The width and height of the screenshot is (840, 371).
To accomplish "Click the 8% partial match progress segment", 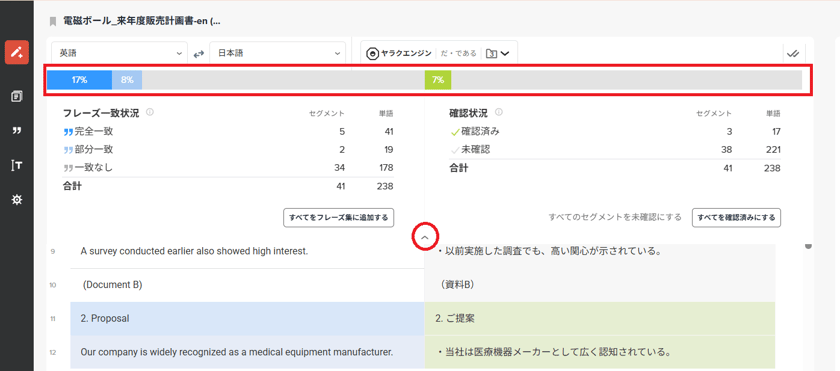I will (127, 80).
